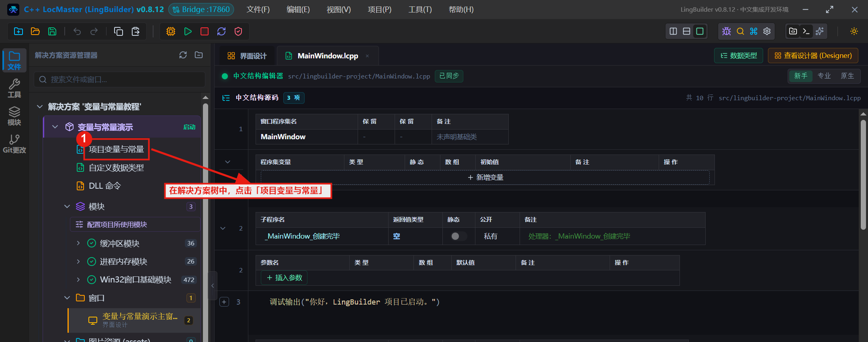Select the 原生 mode option
The image size is (868, 342).
click(848, 76)
